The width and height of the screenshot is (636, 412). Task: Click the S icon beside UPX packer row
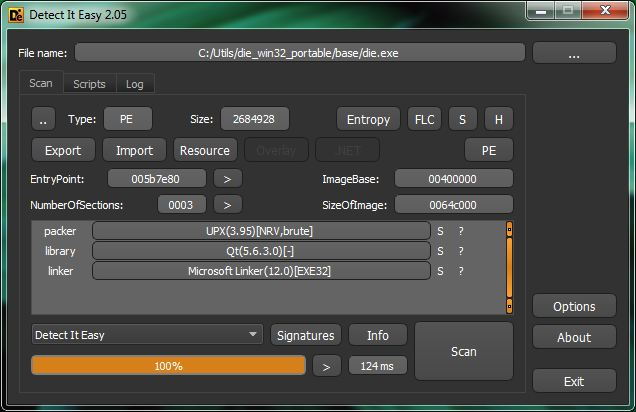(x=440, y=231)
